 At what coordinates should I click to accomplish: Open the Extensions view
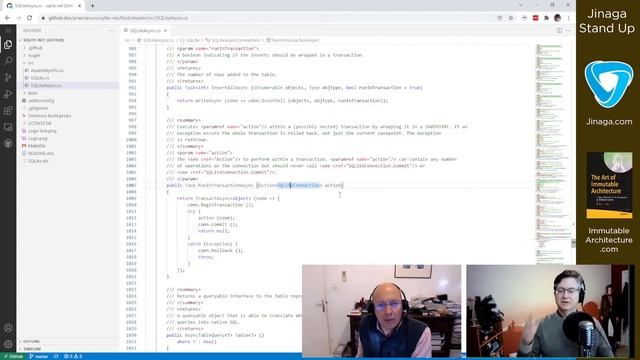8,111
